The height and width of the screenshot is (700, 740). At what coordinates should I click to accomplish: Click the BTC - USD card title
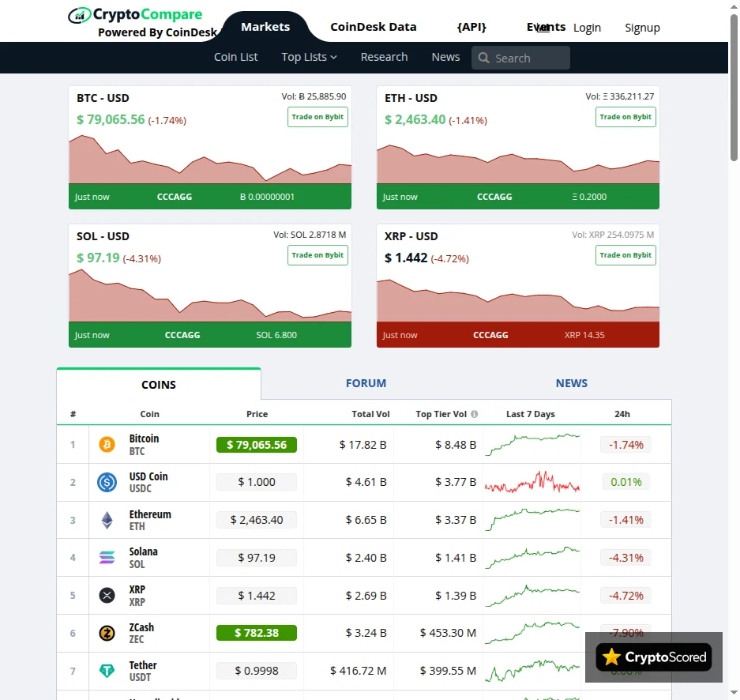pos(103,98)
